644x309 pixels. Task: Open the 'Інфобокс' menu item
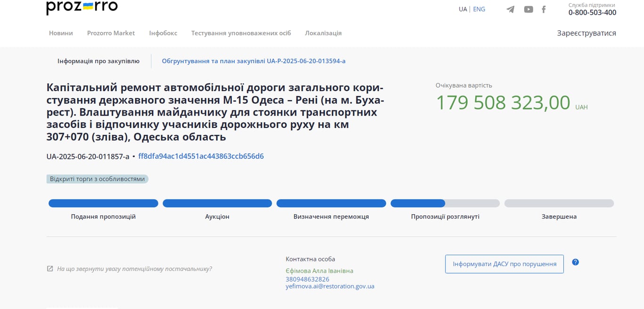tap(163, 33)
